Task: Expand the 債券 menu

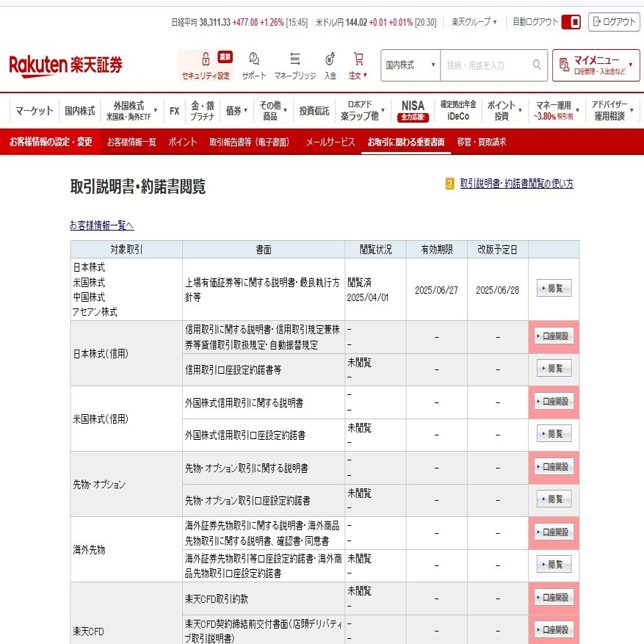Action: click(236, 110)
